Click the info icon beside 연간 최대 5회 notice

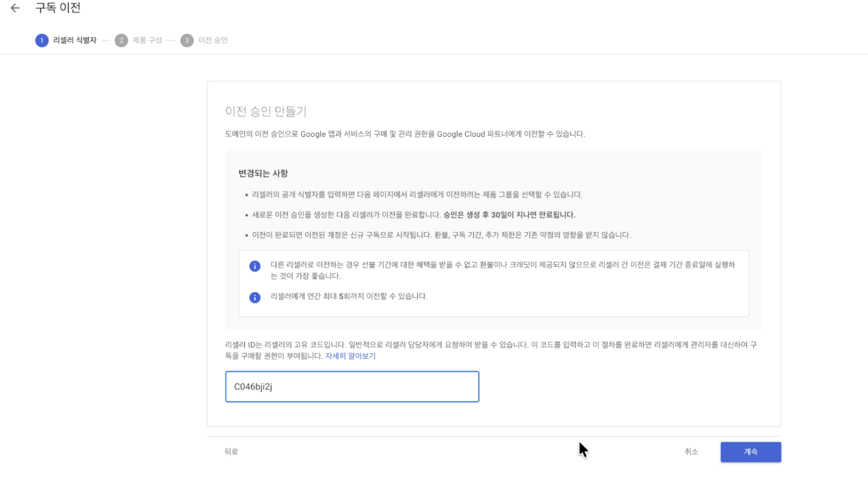(x=254, y=297)
